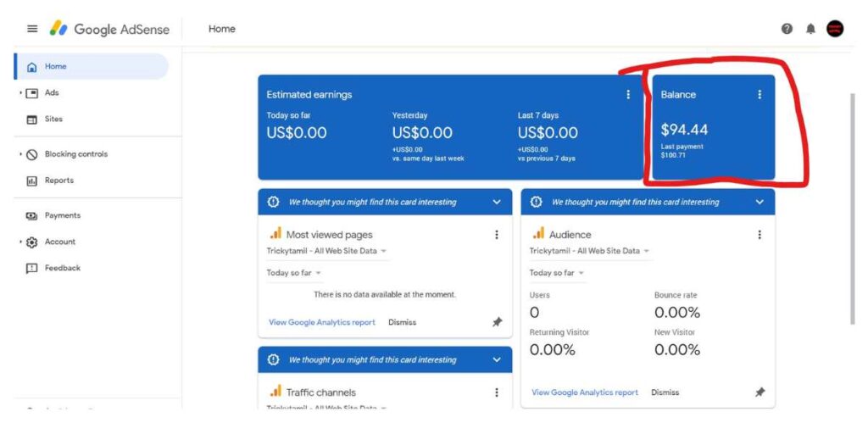Expand the Ads submenu arrow
The image size is (868, 434).
[20, 93]
